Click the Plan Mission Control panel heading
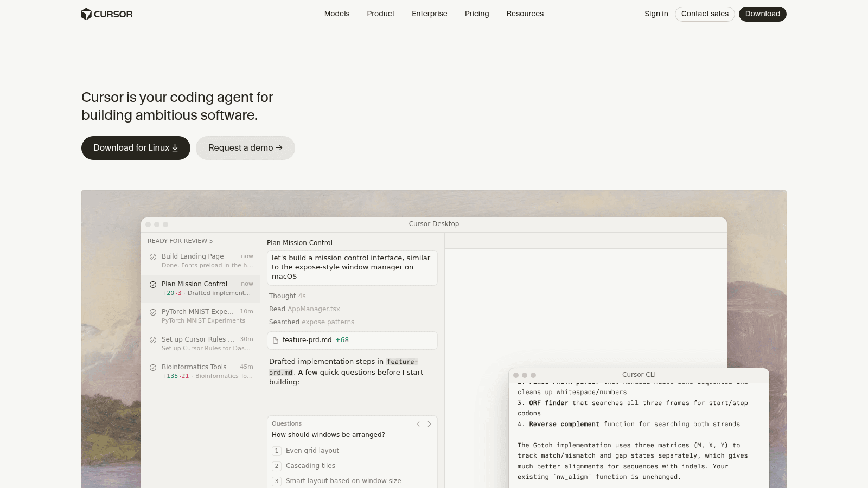This screenshot has width=868, height=488. (299, 243)
